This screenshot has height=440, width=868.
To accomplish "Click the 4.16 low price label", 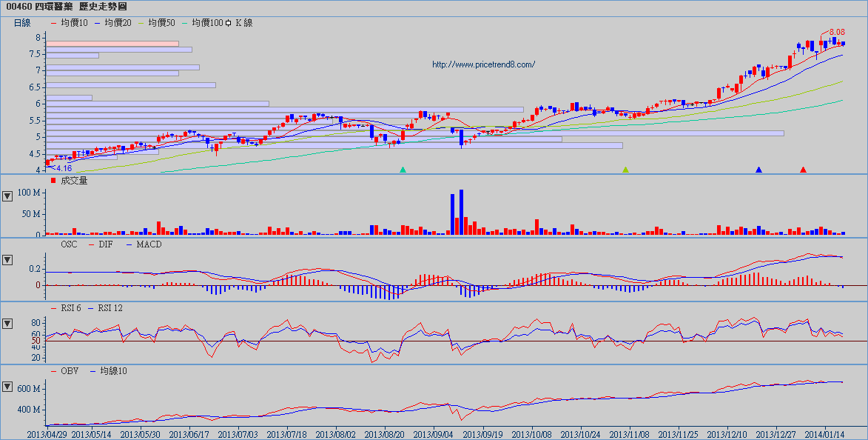I will click(64, 168).
